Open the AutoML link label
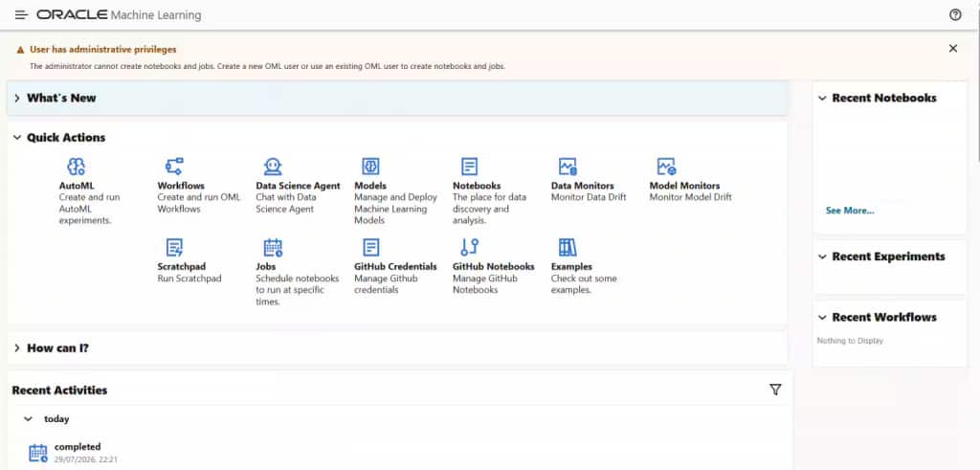The width and height of the screenshot is (980, 470). (77, 186)
